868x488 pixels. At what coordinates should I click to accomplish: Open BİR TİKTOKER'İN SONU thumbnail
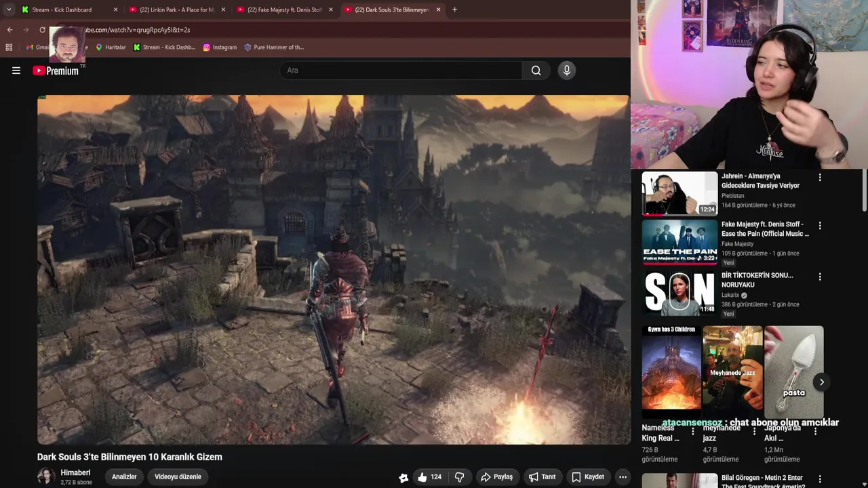(x=679, y=293)
